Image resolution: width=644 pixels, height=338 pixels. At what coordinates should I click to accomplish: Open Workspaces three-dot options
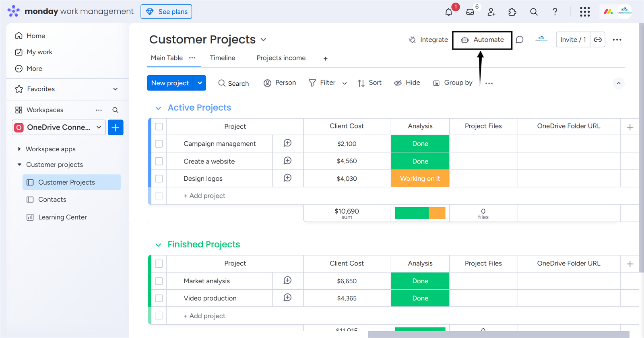pyautogui.click(x=99, y=110)
